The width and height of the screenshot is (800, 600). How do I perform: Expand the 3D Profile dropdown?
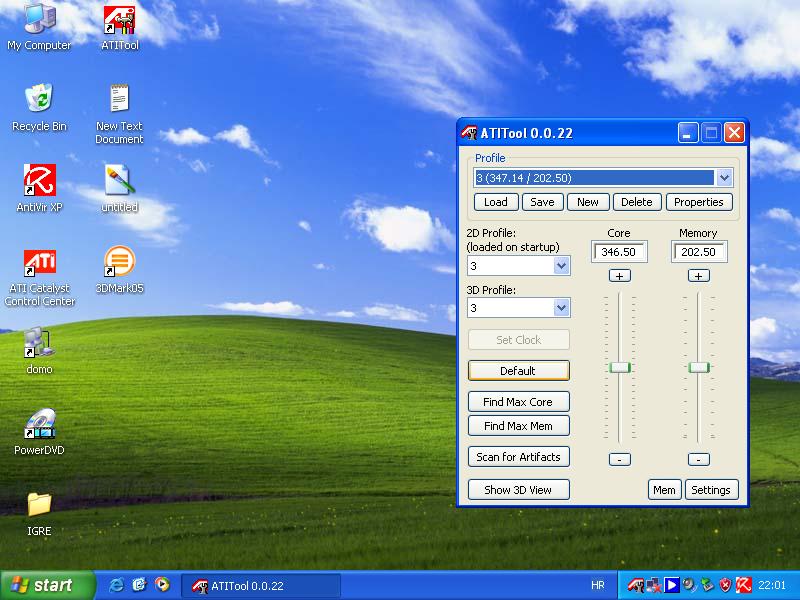[x=561, y=308]
